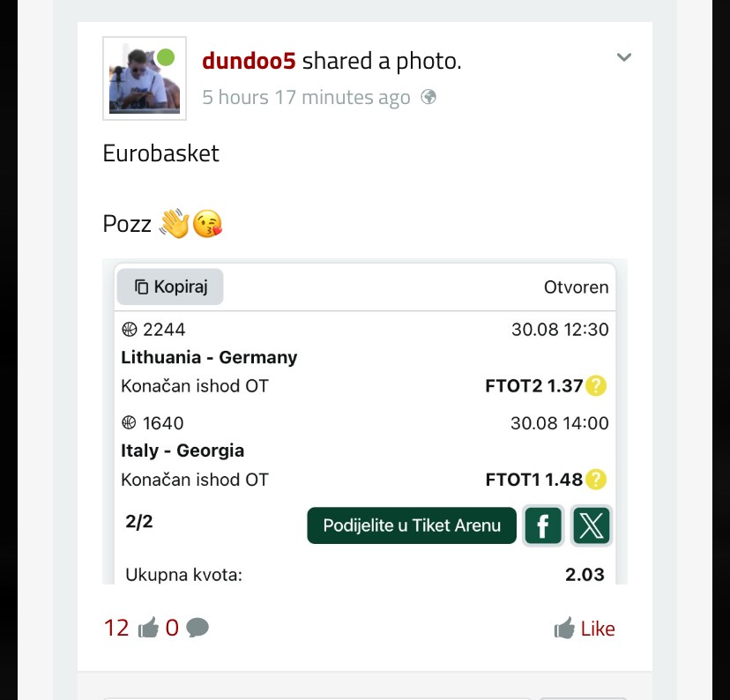
Task: Click the thumbs-up icon next to 12
Action: (148, 628)
